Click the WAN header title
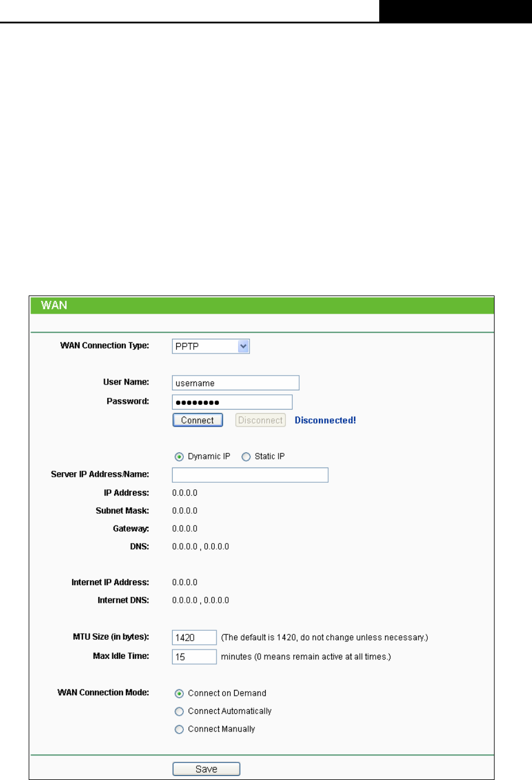The width and height of the screenshot is (532, 780). point(54,306)
